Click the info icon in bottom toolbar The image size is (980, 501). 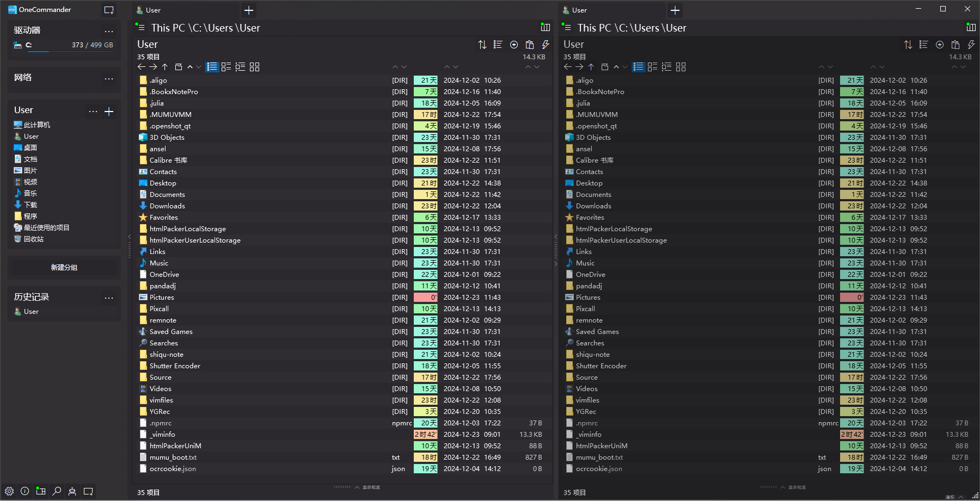pyautogui.click(x=25, y=491)
